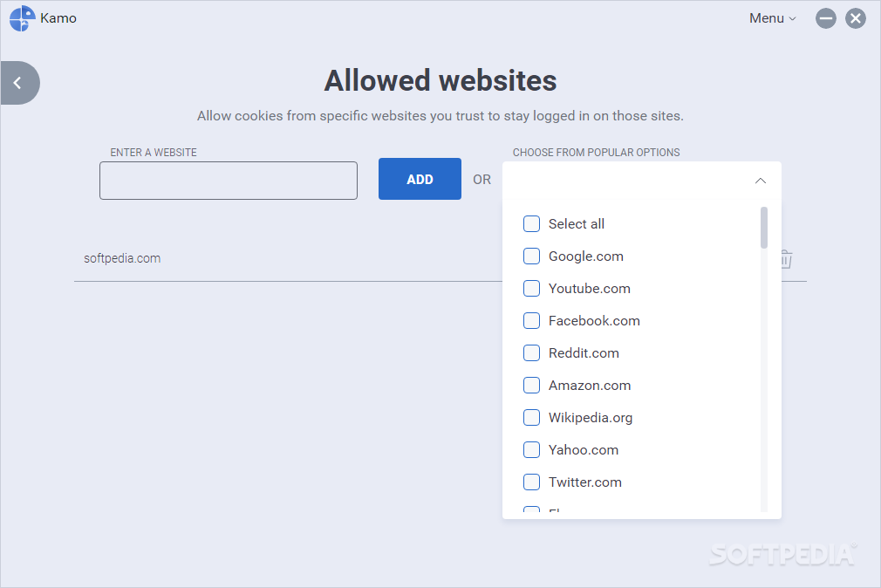Collapse the popular options dropdown

(x=761, y=181)
